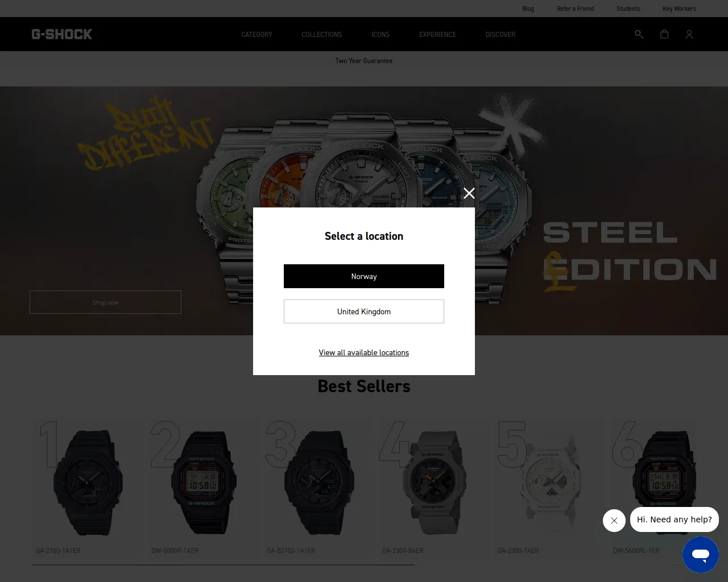Close the location selection popup
This screenshot has width=728, height=582.
pyautogui.click(x=469, y=194)
